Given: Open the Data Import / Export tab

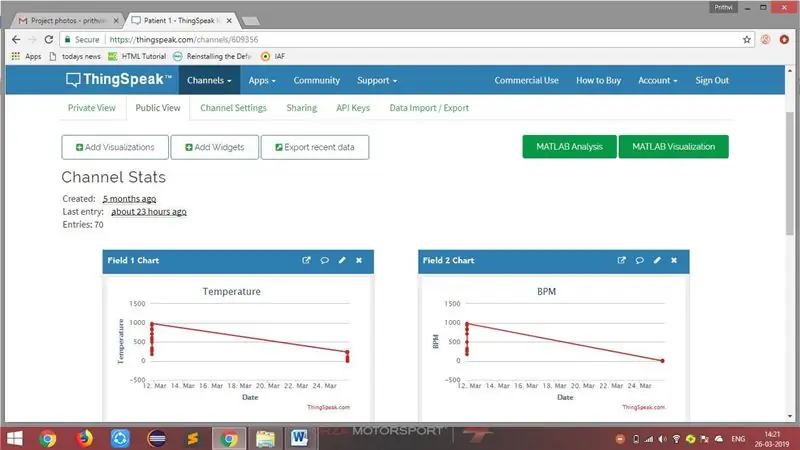Looking at the screenshot, I should point(429,108).
